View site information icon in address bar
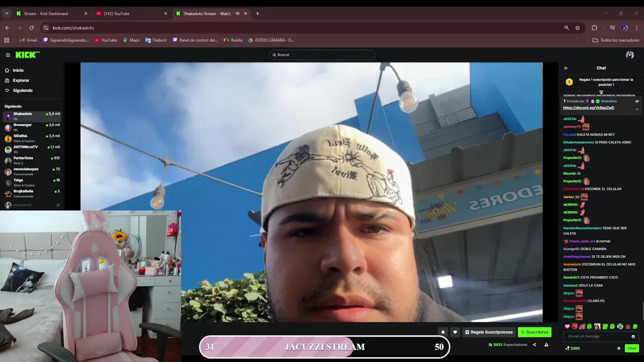Viewport: 644px width, 362px height. coord(46,28)
